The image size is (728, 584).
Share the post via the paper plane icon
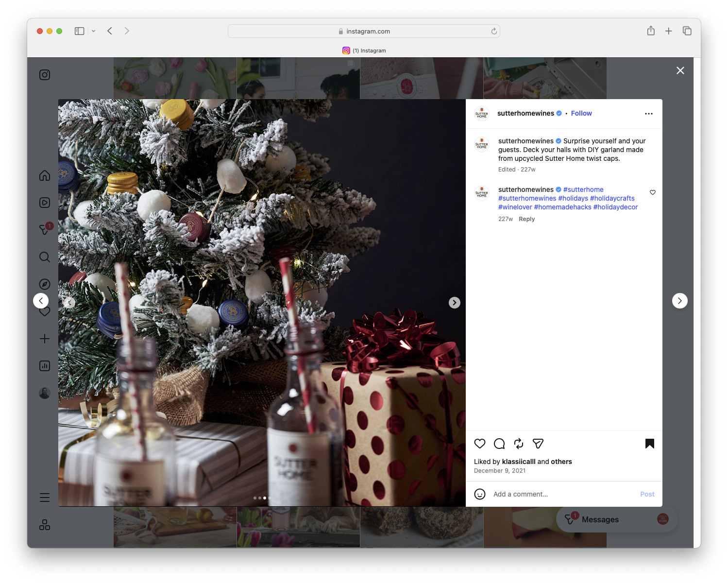point(538,444)
